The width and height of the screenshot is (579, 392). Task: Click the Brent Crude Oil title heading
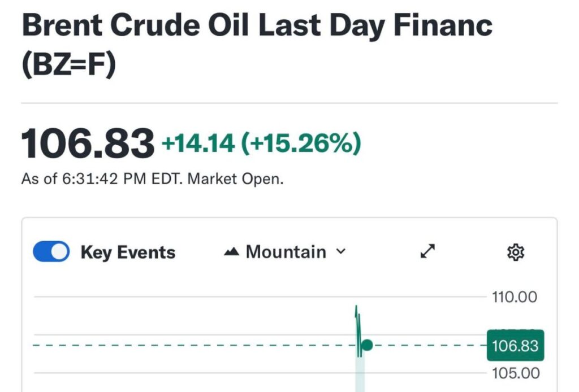[x=257, y=26]
